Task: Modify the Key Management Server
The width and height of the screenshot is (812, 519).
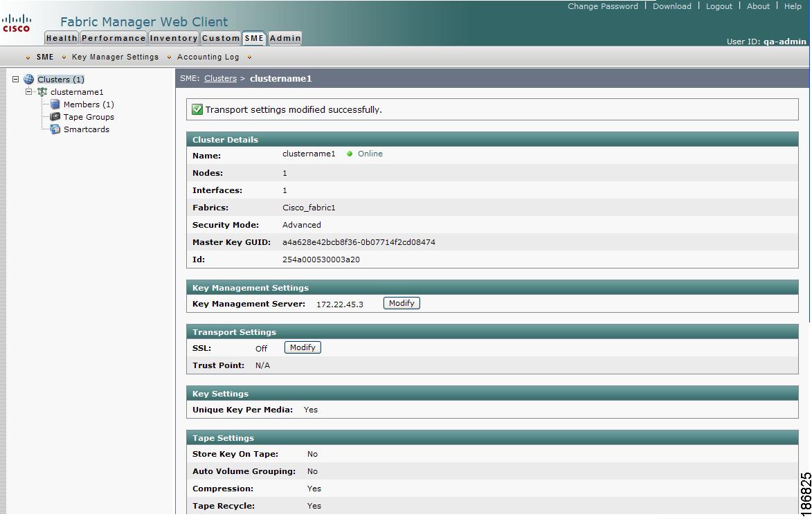Action: click(402, 303)
